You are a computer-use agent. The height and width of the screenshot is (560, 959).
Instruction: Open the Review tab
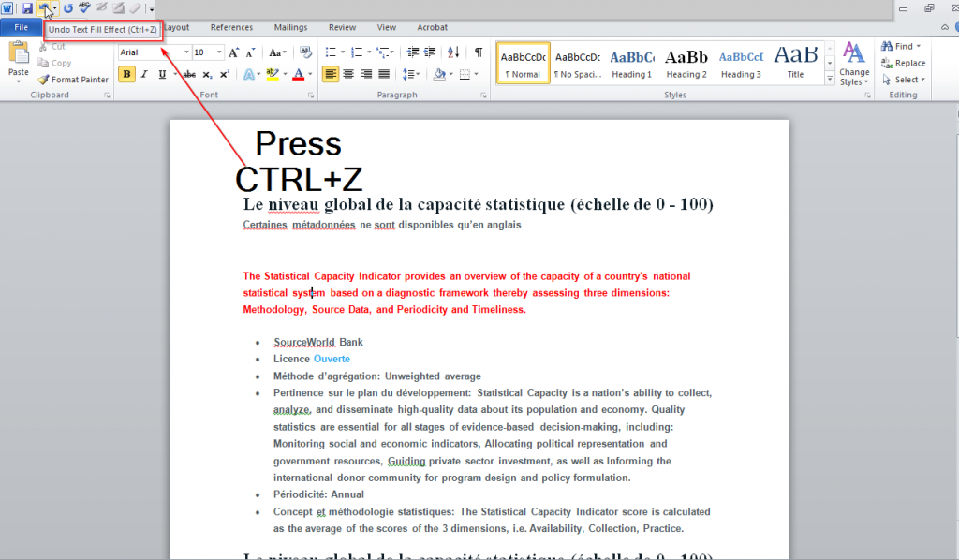click(x=342, y=27)
